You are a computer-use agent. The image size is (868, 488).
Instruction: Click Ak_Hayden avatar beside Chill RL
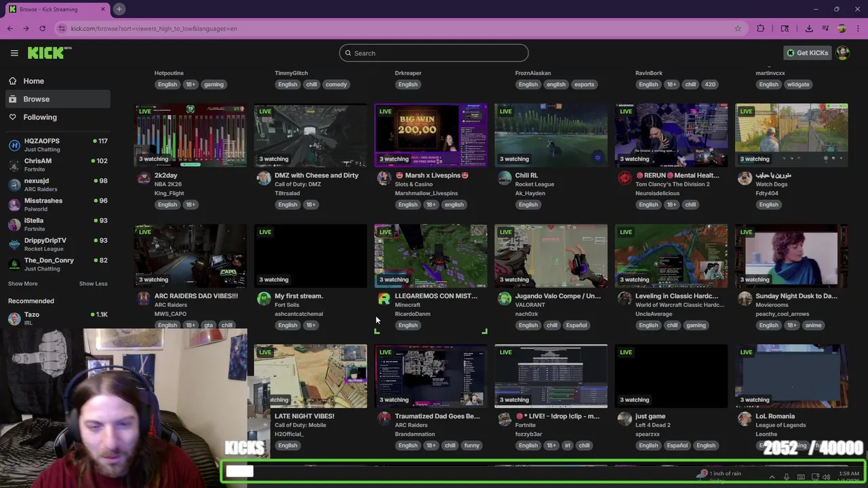point(505,178)
